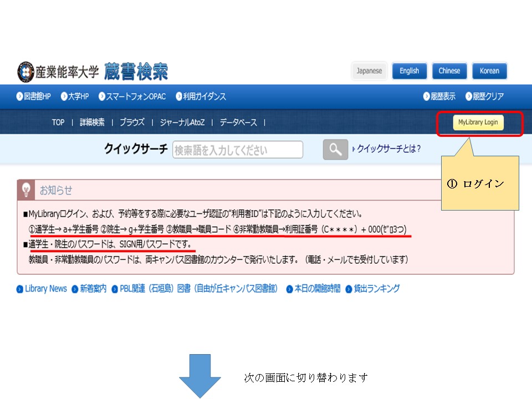
Task: Open the 図書館HP link
Action: 37,96
